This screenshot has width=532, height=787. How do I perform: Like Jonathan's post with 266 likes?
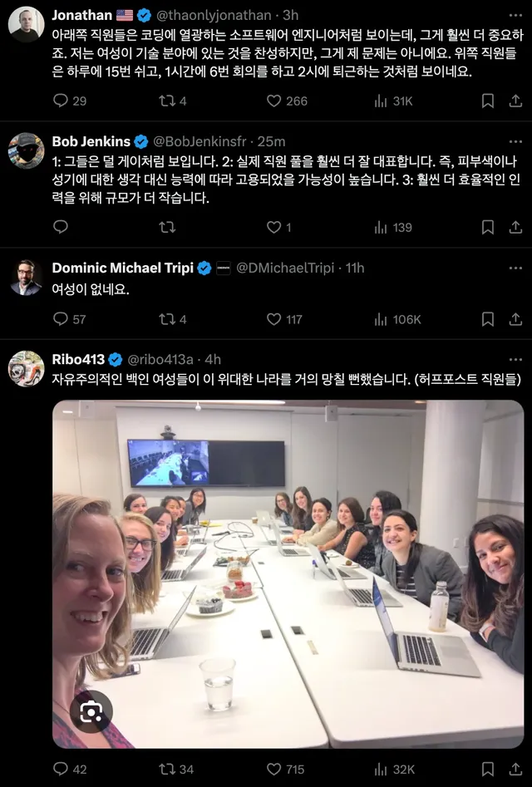pos(274,101)
